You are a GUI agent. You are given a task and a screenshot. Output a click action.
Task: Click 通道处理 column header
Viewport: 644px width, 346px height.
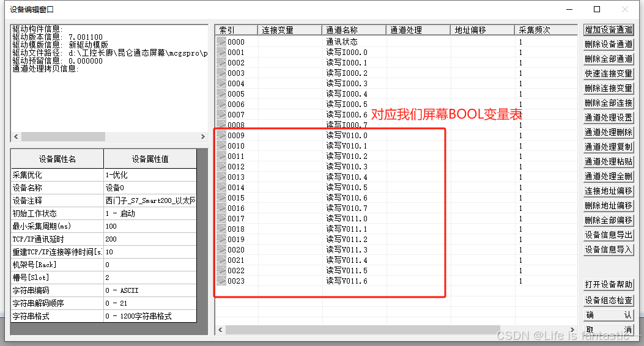[418, 30]
